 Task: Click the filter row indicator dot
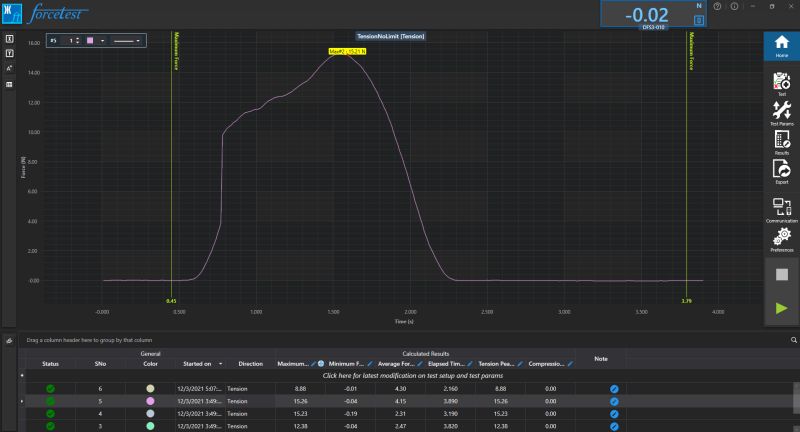[x=21, y=376]
